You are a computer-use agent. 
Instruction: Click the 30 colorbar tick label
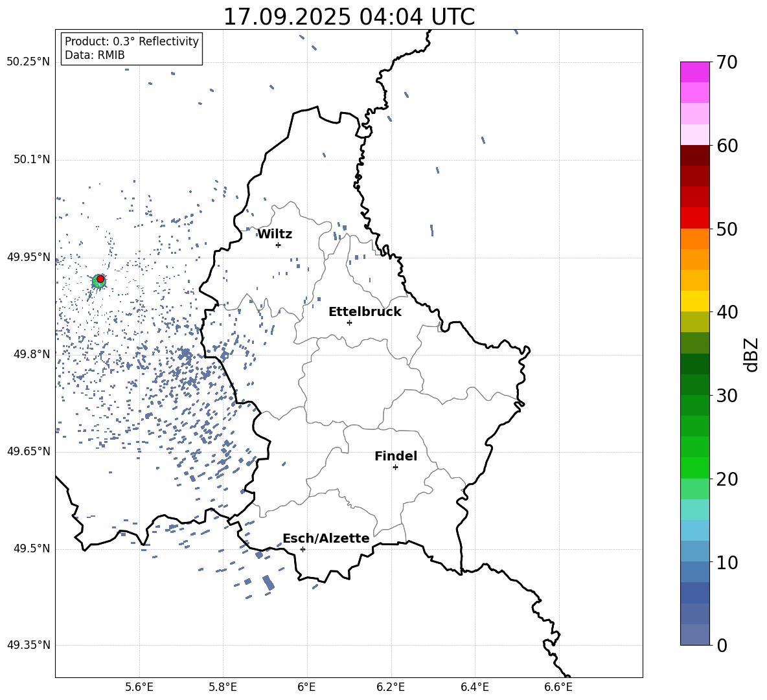[x=727, y=396]
